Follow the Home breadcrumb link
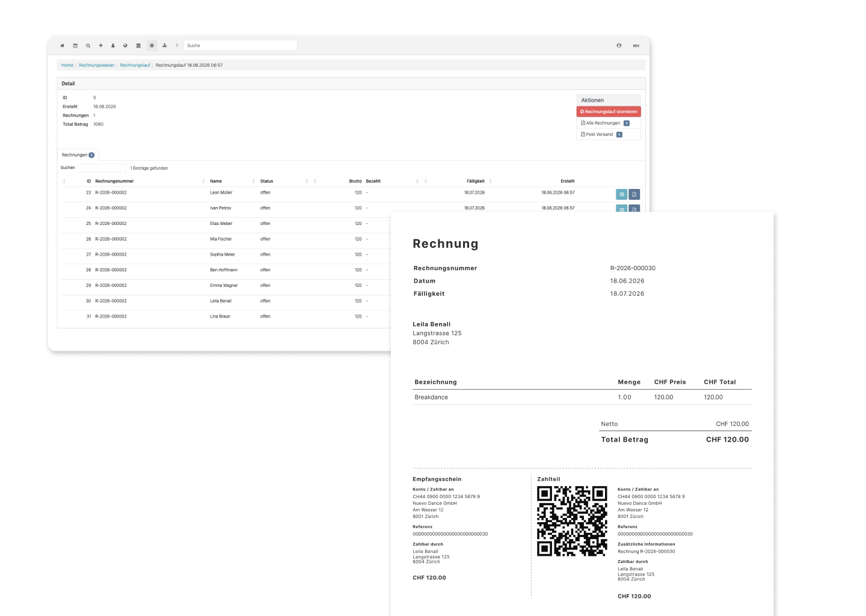Image resolution: width=866 pixels, height=616 pixels. 67,65
